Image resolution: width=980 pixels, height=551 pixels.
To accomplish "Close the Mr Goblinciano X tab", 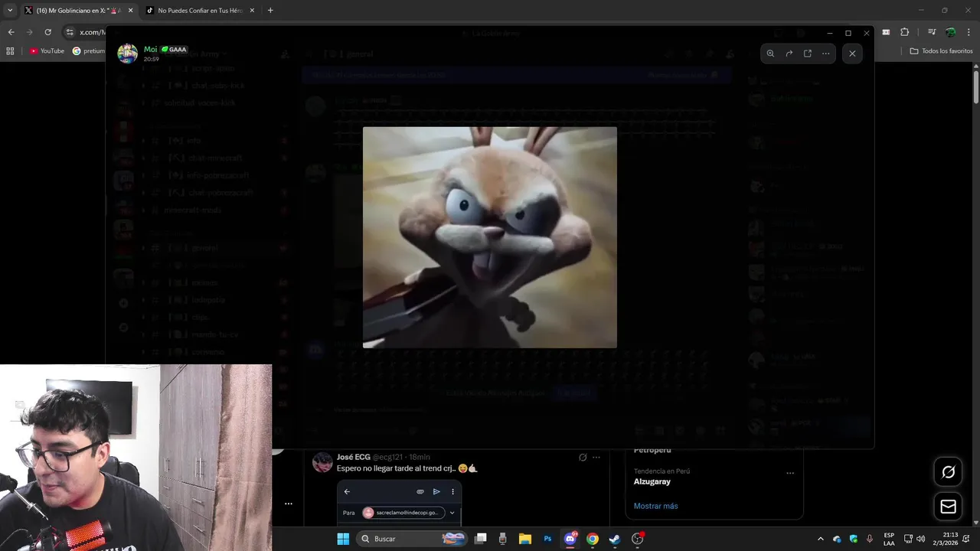I will click(130, 11).
